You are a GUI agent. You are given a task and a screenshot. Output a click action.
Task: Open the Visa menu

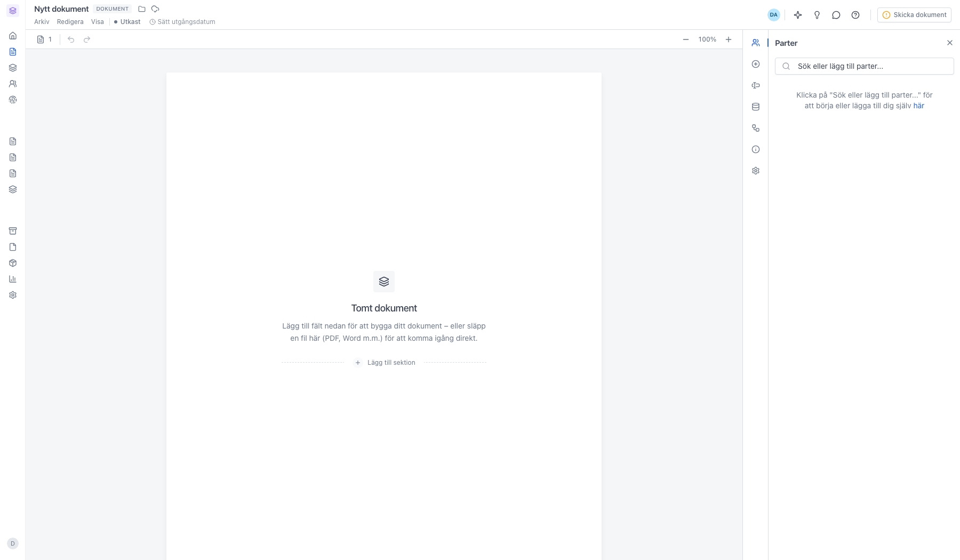pyautogui.click(x=98, y=22)
